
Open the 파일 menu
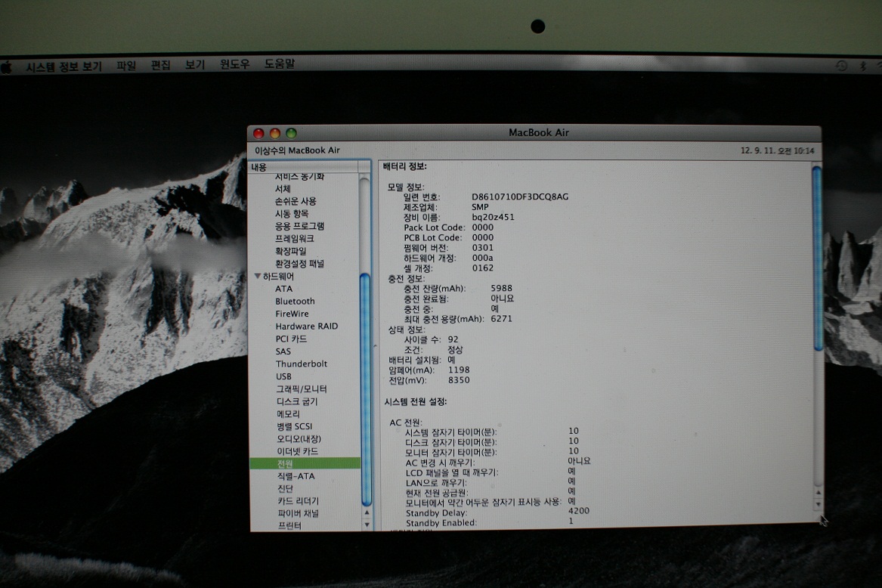coord(126,66)
